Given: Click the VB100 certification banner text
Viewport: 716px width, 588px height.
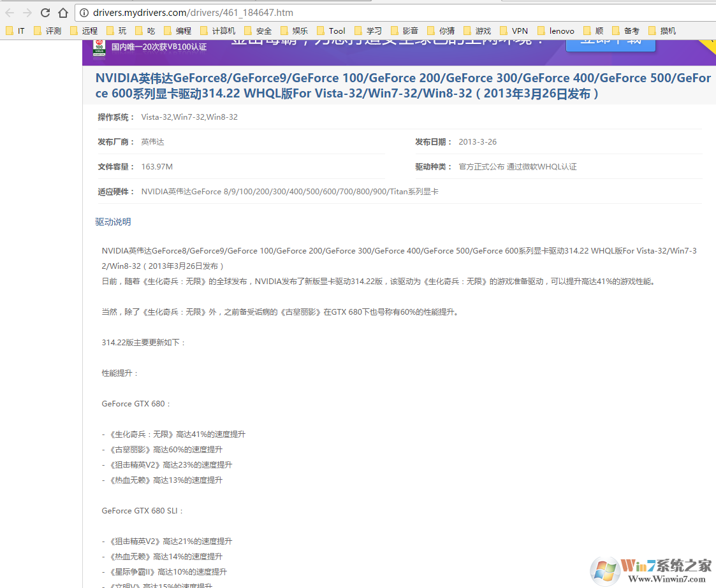Looking at the screenshot, I should click(159, 47).
